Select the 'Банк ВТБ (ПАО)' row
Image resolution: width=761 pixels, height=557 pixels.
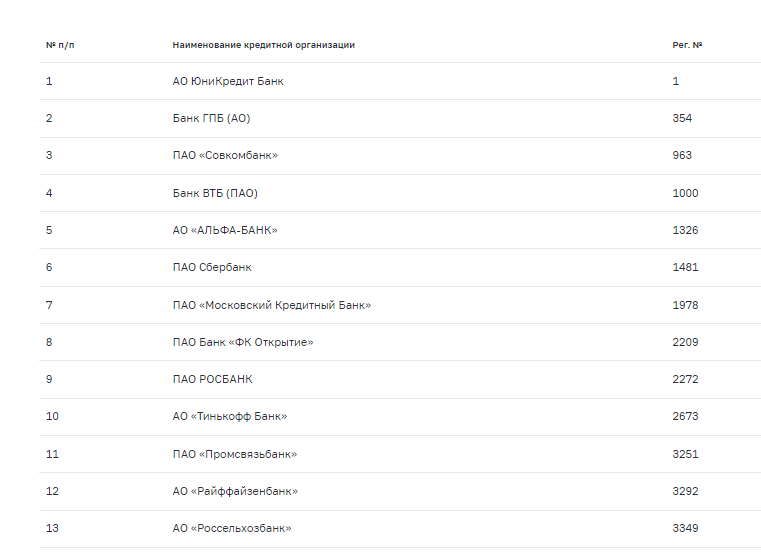coord(215,193)
